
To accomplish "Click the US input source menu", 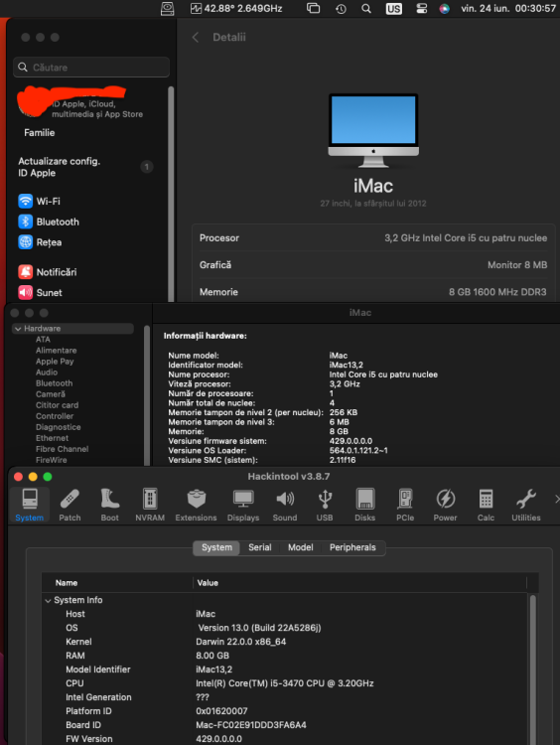I will click(x=394, y=9).
